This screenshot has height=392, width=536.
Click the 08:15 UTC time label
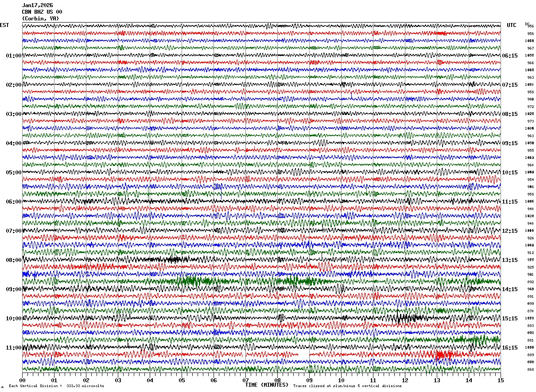pos(510,114)
